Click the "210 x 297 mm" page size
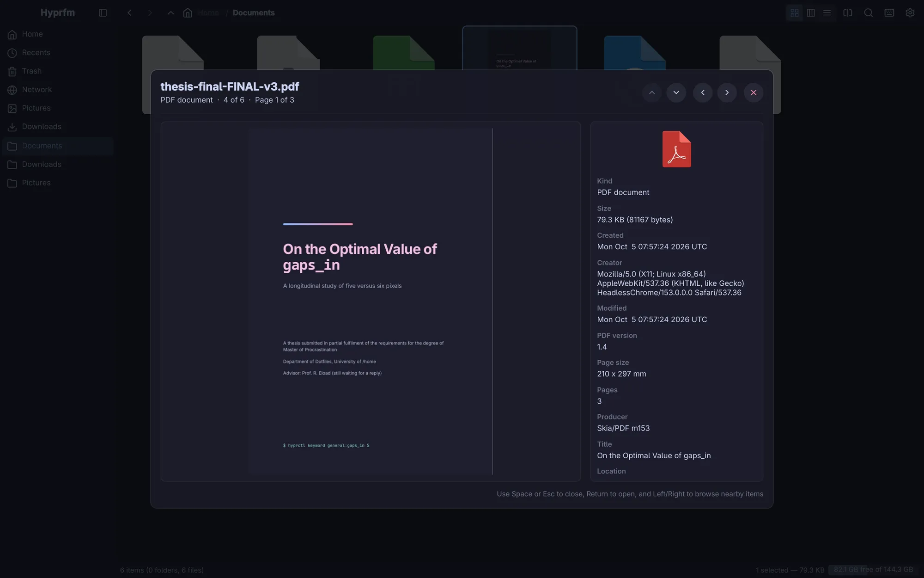Screen dimensions: 924x578 [x=621, y=374]
